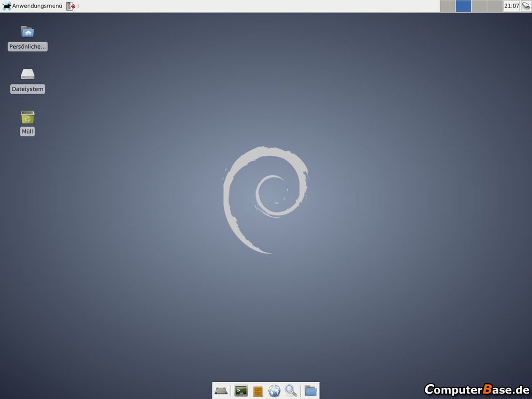Viewport: 532px width, 399px height.
Task: Switch to the fourth workspace
Action: (x=494, y=6)
